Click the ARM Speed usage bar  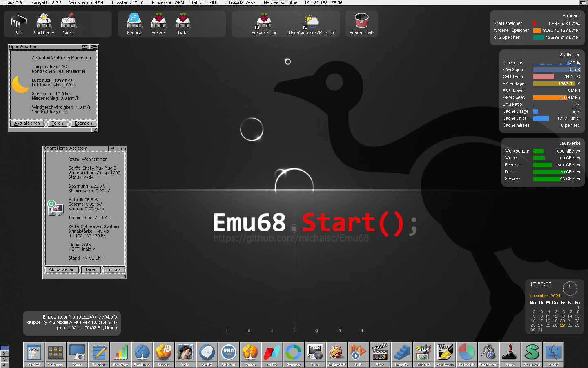point(550,98)
